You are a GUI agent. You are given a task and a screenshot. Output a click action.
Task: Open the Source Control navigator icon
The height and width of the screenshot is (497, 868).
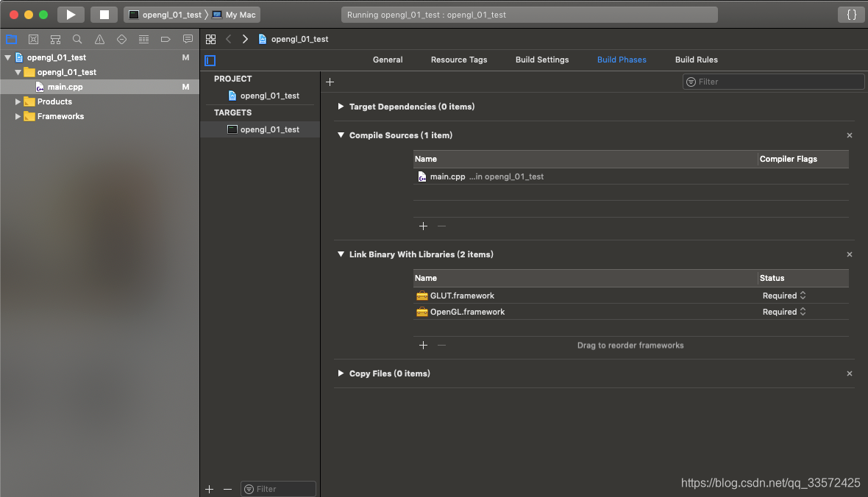pyautogui.click(x=33, y=39)
